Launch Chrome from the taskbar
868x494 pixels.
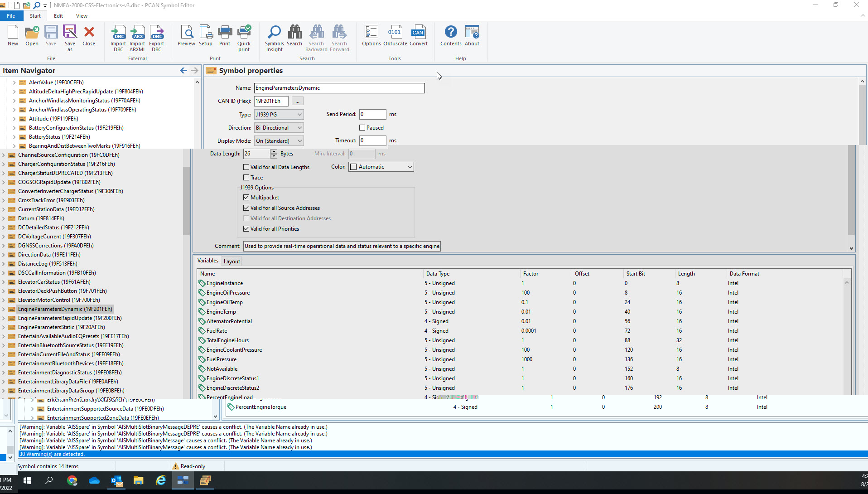coord(72,480)
